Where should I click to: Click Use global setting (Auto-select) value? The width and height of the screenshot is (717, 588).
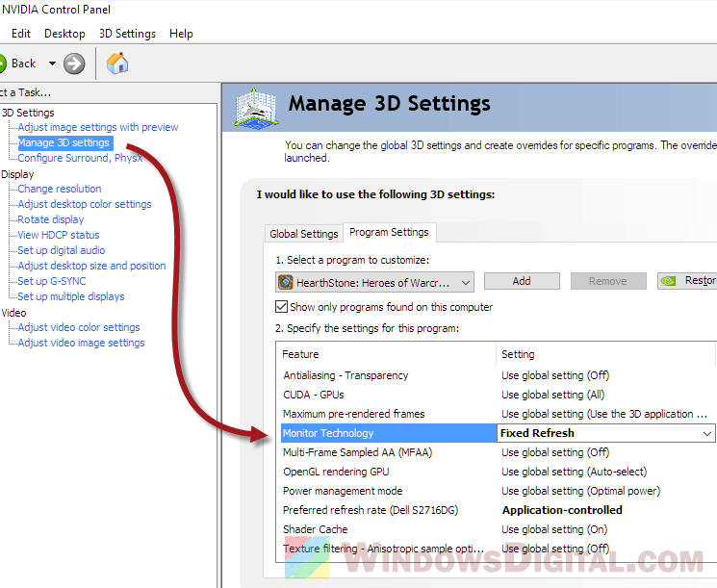575,472
